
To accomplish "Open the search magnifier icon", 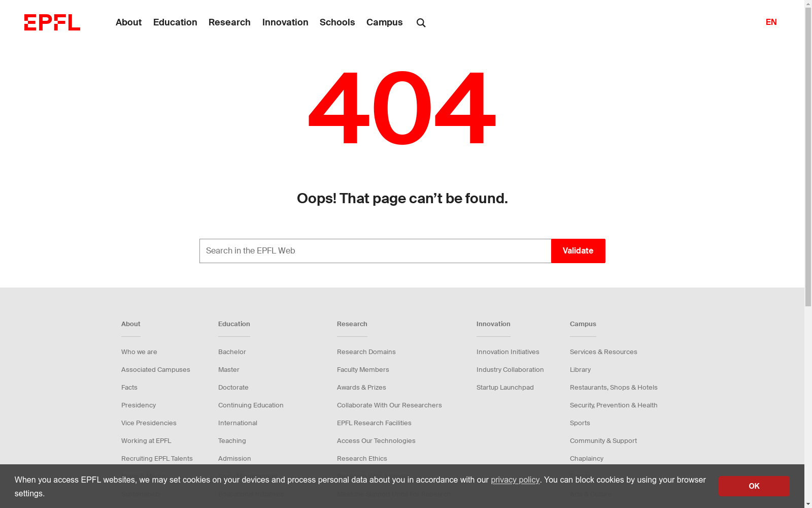I will click(421, 23).
